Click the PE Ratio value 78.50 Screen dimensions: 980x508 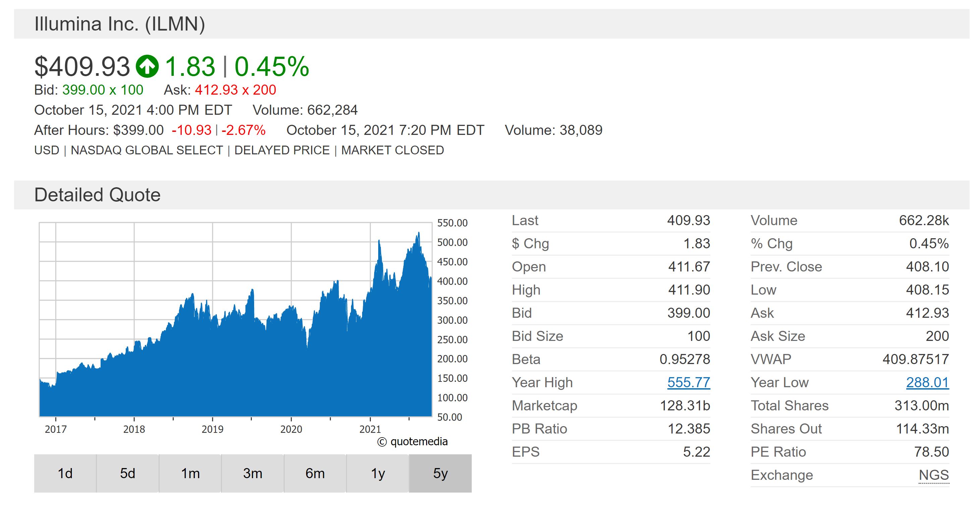click(x=931, y=452)
